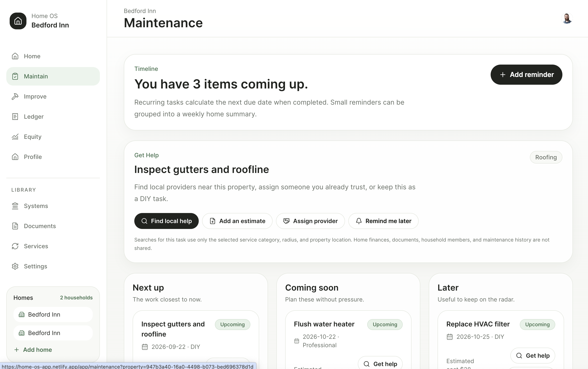Click Assign provider button
The image size is (588, 369).
coord(310,221)
